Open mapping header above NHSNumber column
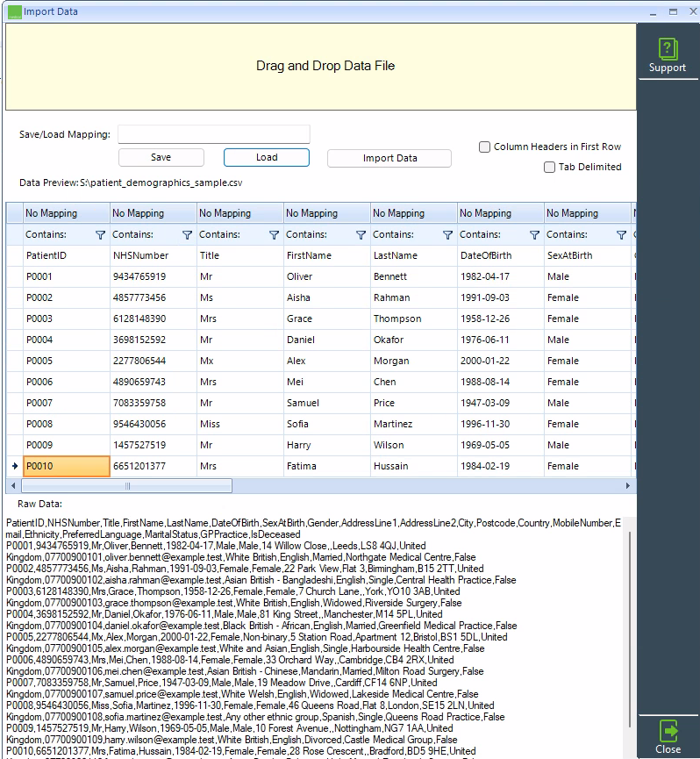Screen dimensions: 700x759 point(154,213)
